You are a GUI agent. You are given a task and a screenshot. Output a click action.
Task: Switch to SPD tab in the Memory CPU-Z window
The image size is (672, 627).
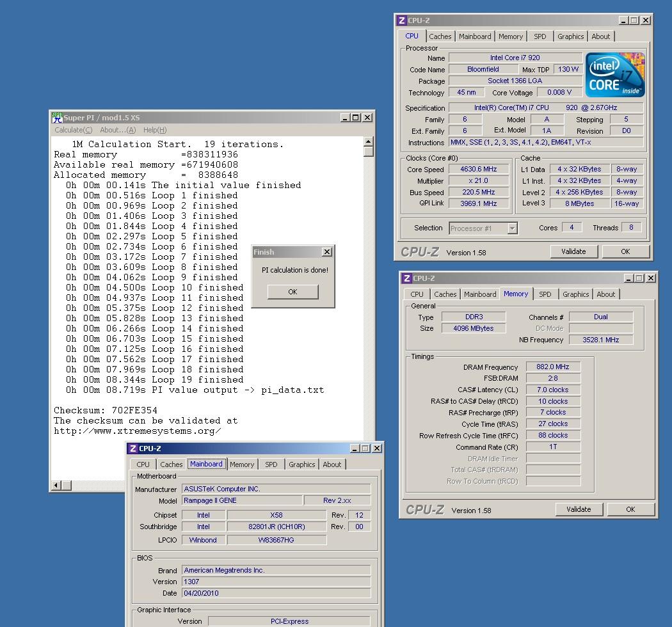click(x=545, y=294)
